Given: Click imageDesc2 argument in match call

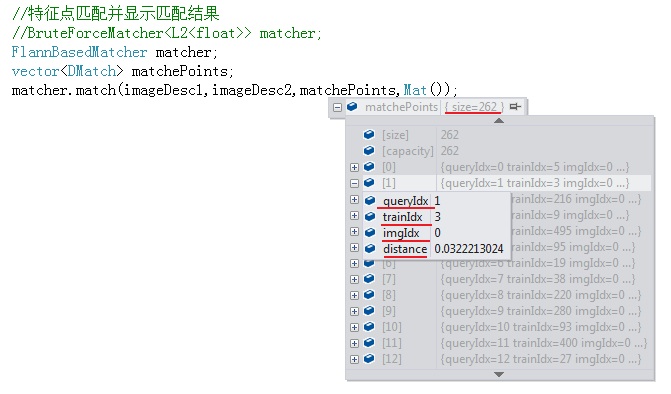Looking at the screenshot, I should (x=252, y=90).
